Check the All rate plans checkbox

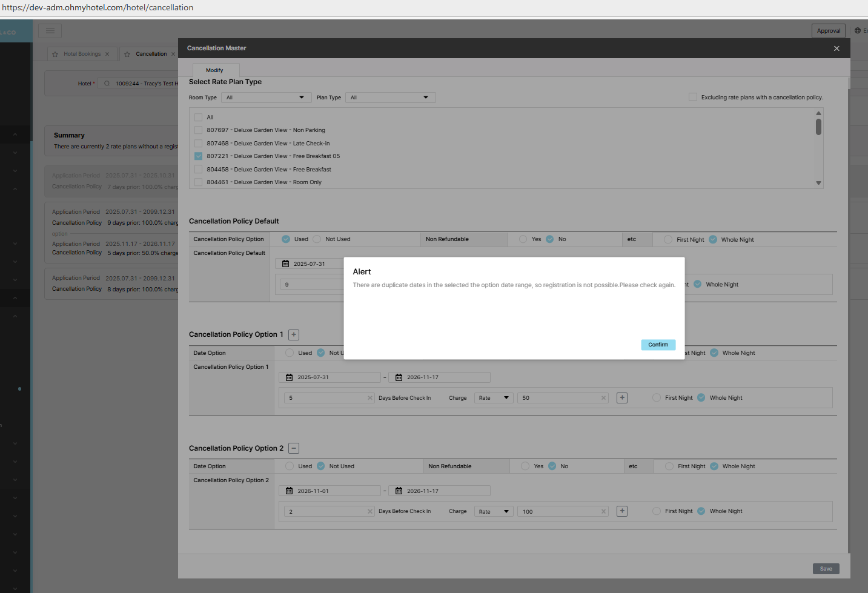(x=198, y=118)
